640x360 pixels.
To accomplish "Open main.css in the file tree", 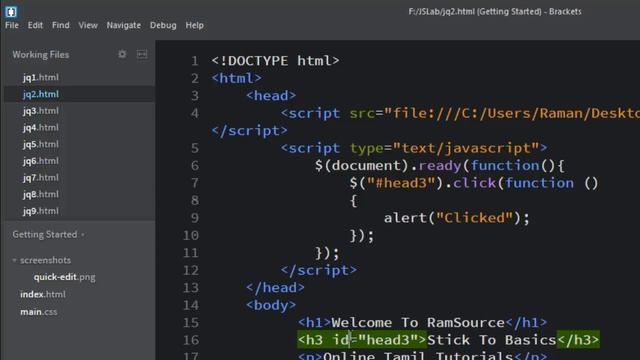I will tap(39, 312).
